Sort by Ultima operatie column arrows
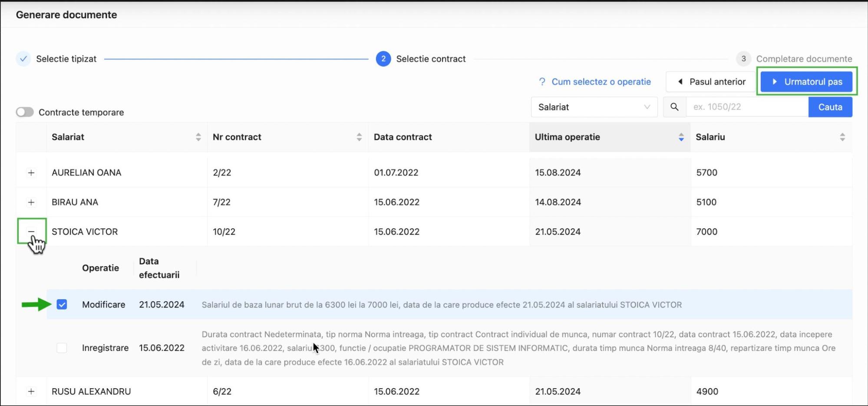868x406 pixels. (x=681, y=137)
